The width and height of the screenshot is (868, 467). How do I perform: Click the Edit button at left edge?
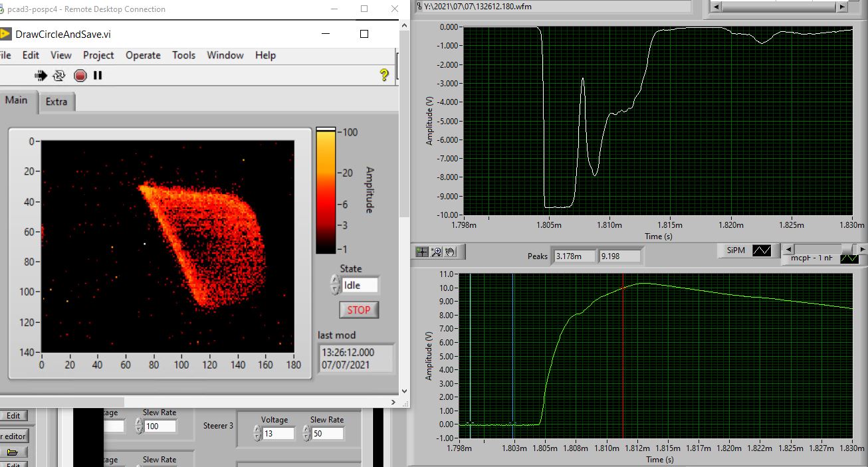pyautogui.click(x=13, y=415)
